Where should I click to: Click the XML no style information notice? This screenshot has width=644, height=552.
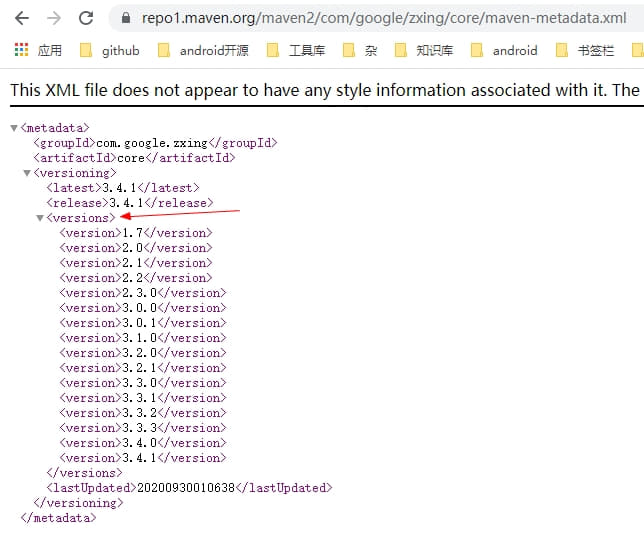pos(325,90)
